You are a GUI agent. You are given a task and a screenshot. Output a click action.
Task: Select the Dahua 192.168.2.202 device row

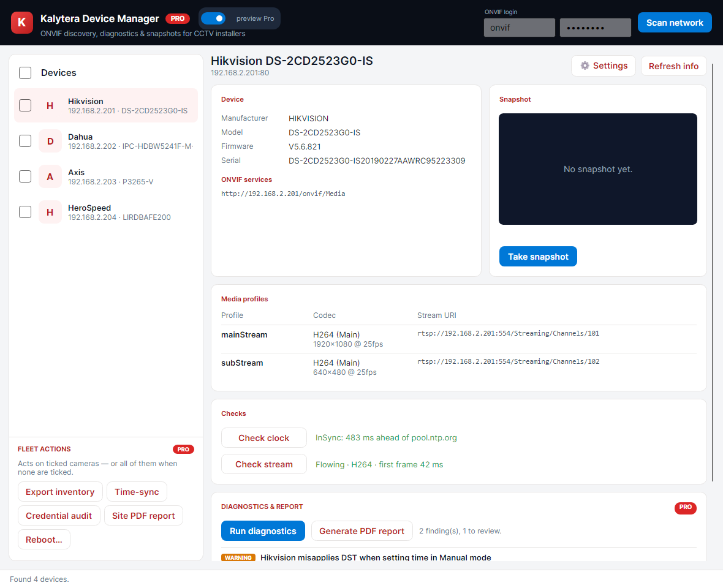[105, 141]
